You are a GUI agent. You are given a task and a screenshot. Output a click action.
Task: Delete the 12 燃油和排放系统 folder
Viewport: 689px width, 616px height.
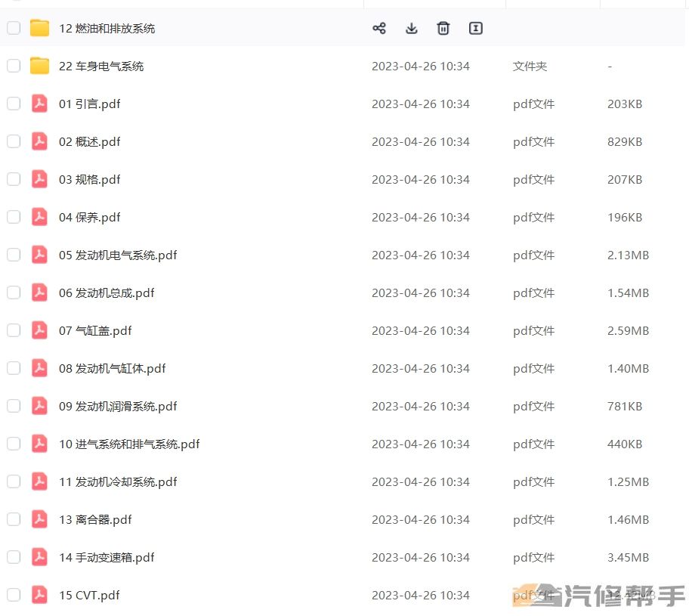point(443,29)
